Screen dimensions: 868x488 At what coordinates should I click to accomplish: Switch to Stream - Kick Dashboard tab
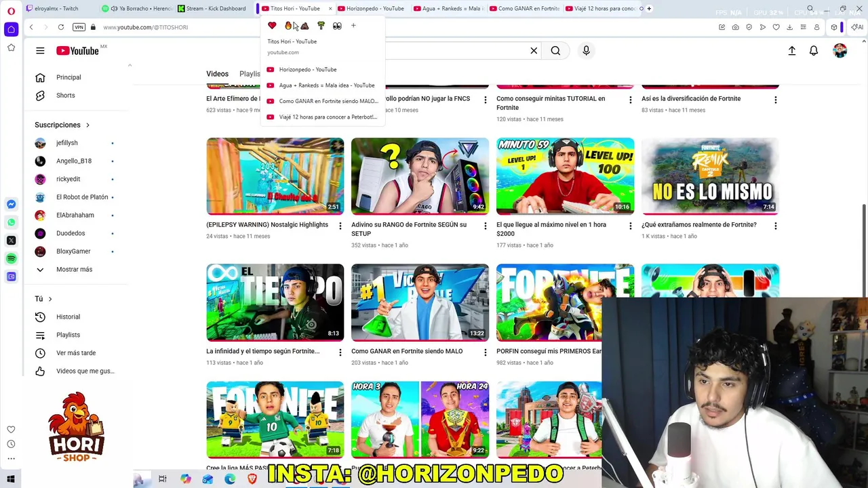(x=216, y=9)
